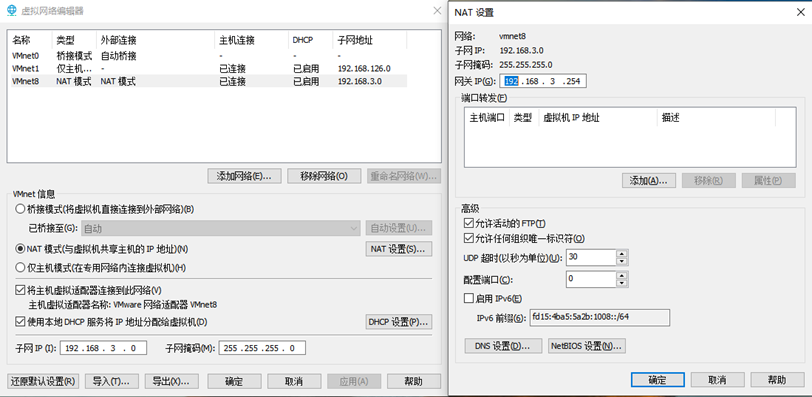Uncheck 将主机虚拟适配器连接到此网络 checkbox
This screenshot has width=812, height=397.
tap(20, 290)
